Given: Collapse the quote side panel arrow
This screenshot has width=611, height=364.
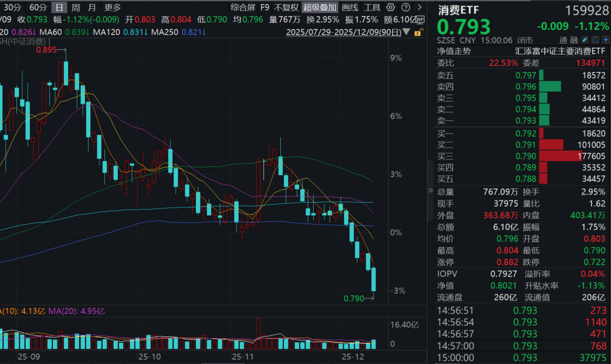Looking at the screenshot, I should (x=430, y=190).
